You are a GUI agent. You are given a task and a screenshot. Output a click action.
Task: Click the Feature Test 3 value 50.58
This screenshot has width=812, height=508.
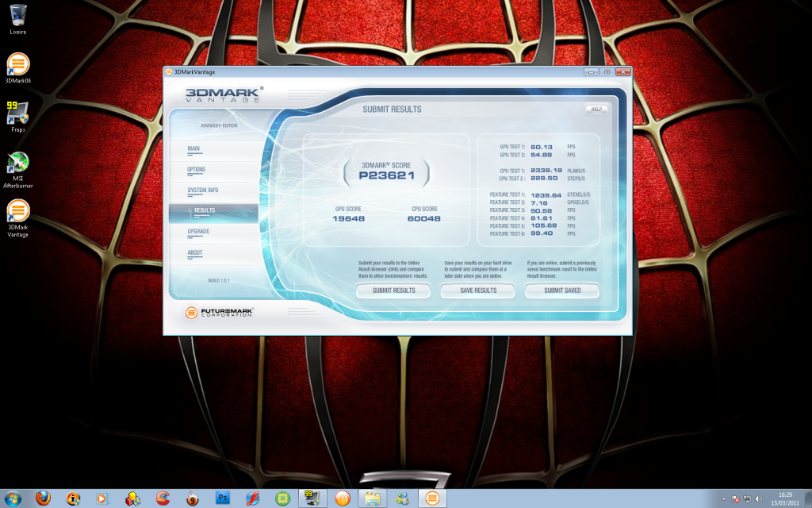(542, 211)
